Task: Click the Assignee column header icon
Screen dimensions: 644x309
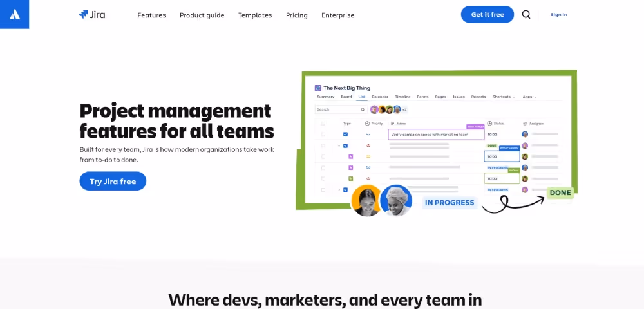Action: coord(525,123)
